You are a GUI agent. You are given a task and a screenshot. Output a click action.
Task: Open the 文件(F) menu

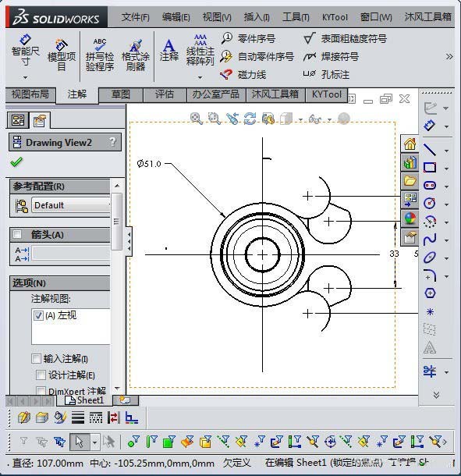(136, 17)
